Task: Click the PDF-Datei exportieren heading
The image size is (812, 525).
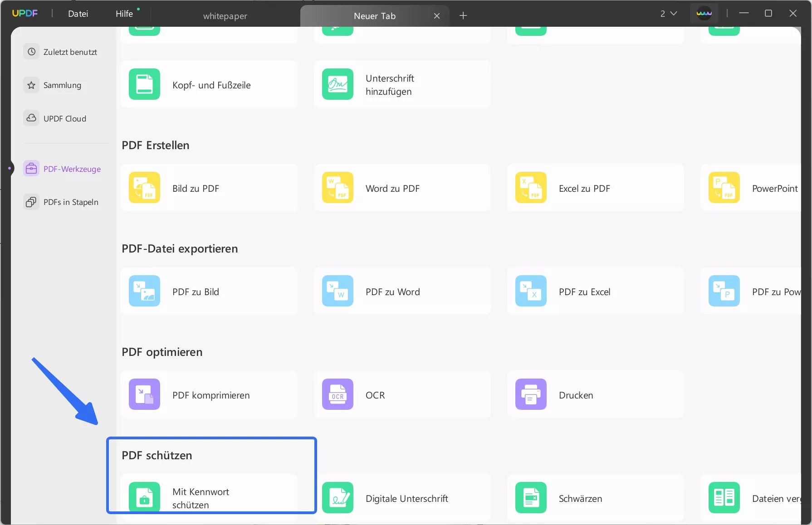Action: coord(180,248)
